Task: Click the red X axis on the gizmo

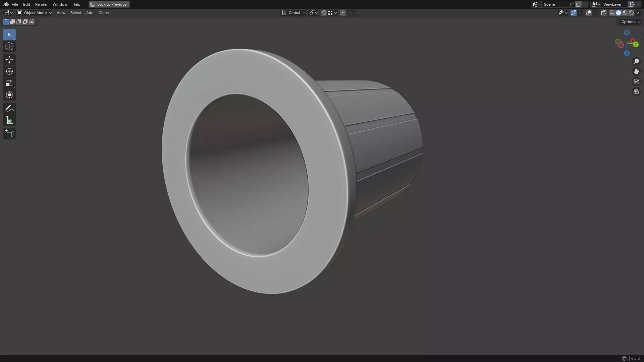Action: pyautogui.click(x=633, y=41)
